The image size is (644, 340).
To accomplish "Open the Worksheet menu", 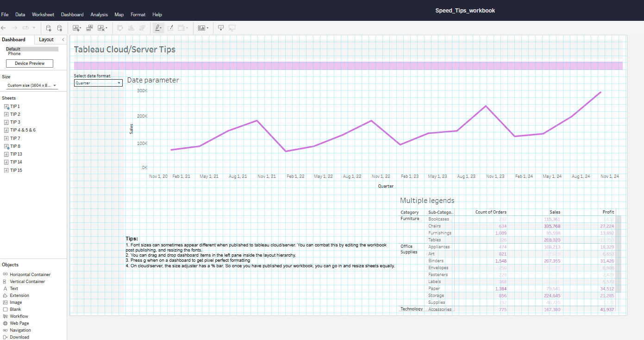I will click(43, 15).
